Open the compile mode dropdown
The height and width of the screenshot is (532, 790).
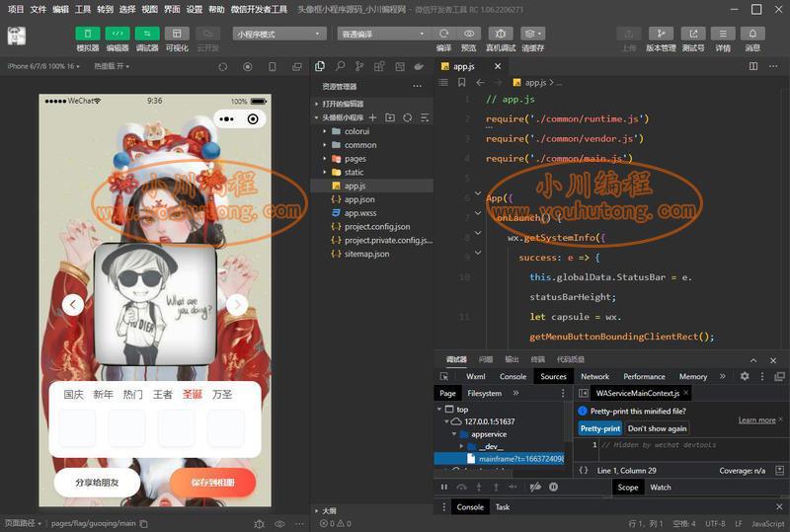click(x=383, y=34)
